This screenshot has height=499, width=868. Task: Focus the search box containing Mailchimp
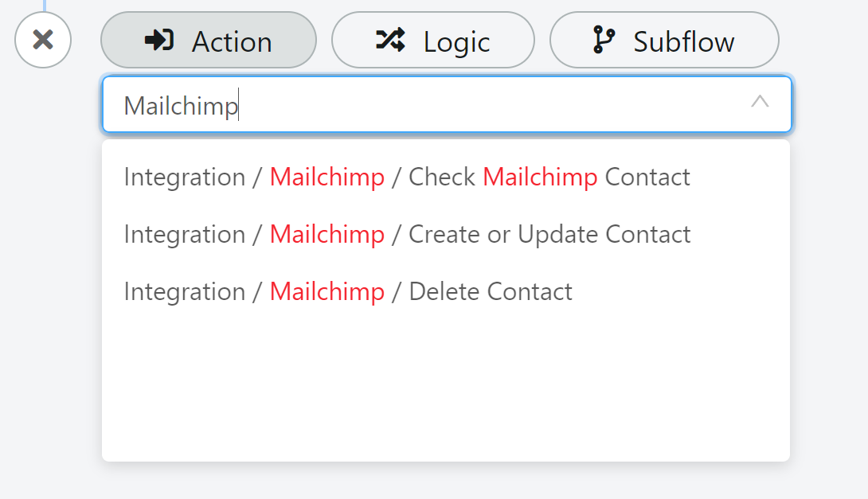click(447, 104)
